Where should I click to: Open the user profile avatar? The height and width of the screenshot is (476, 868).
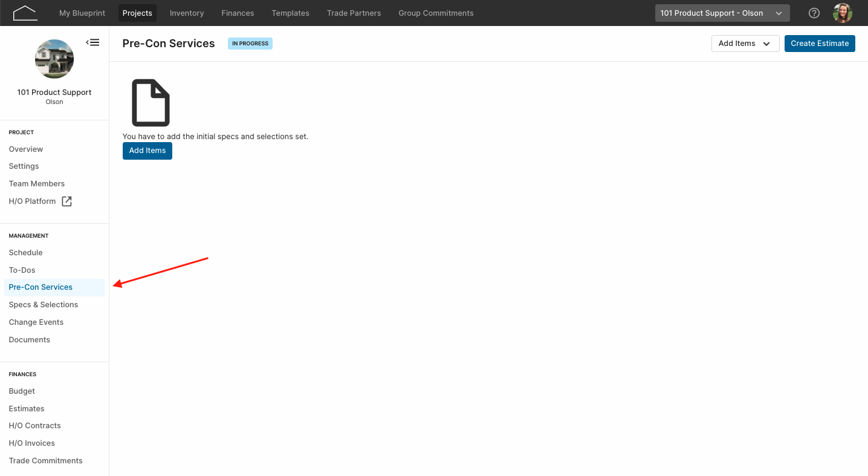[x=843, y=13]
